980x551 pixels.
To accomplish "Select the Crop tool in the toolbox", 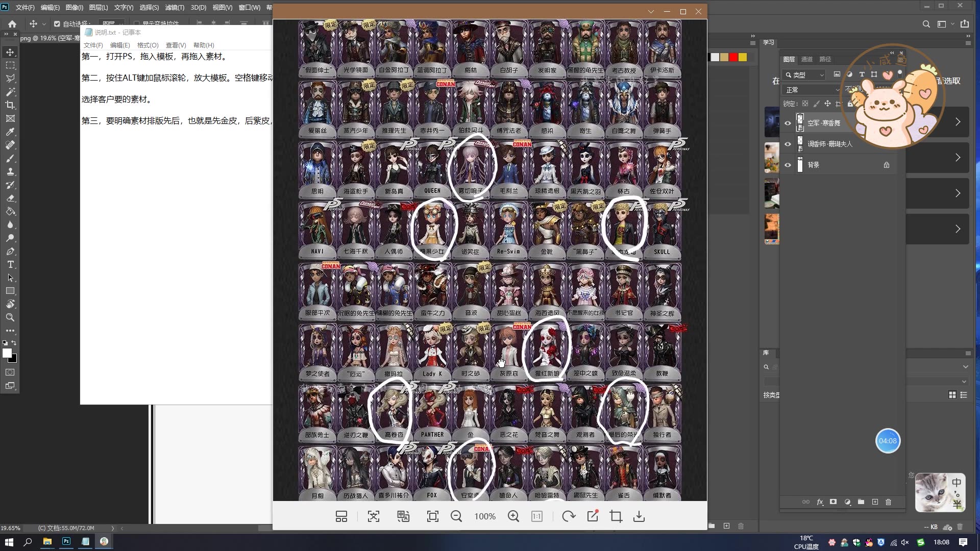I will [10, 105].
